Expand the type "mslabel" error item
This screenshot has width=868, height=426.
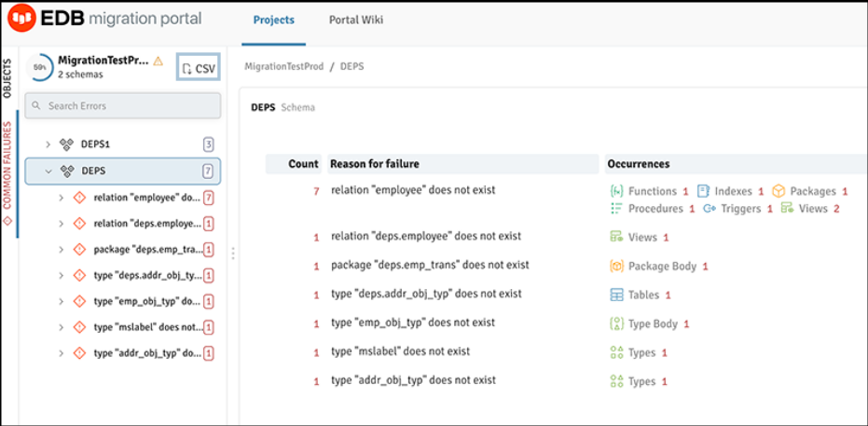point(61,327)
